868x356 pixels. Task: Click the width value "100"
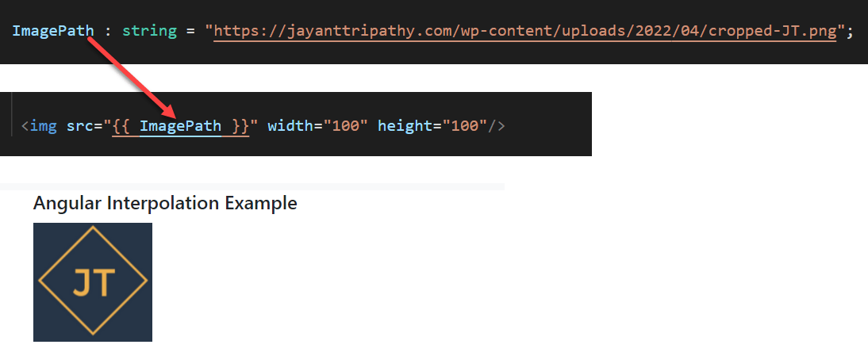pyautogui.click(x=345, y=126)
